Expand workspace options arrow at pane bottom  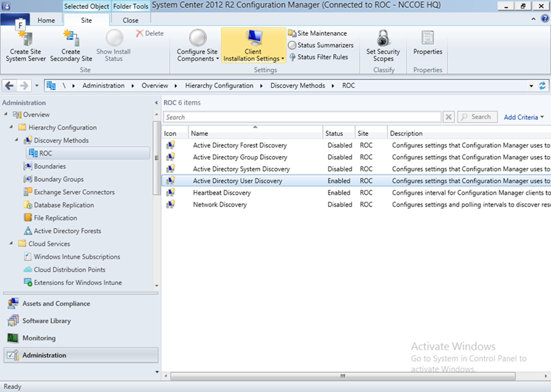click(x=157, y=372)
